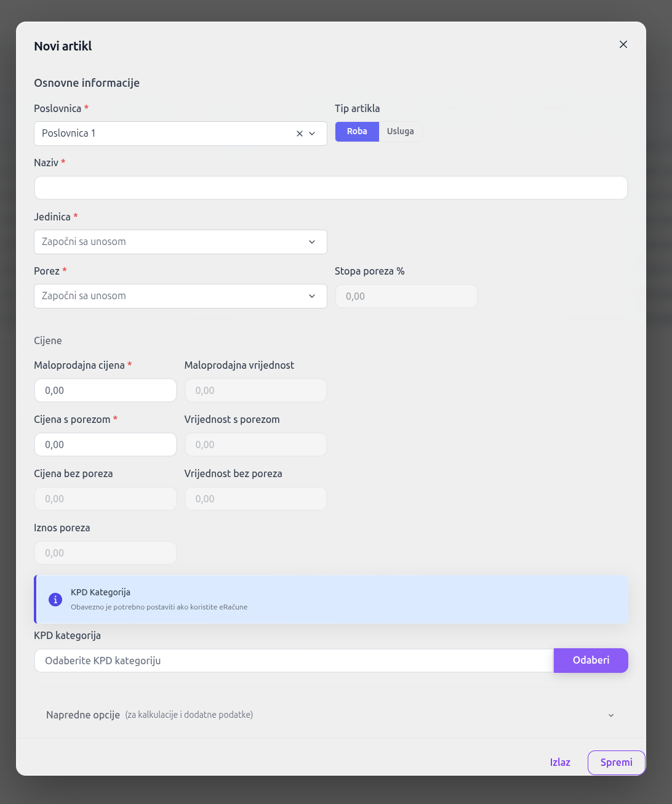Screen dimensions: 672x804
Task: Click the Odaberite KPD kategoriju field
Action: pos(294,661)
